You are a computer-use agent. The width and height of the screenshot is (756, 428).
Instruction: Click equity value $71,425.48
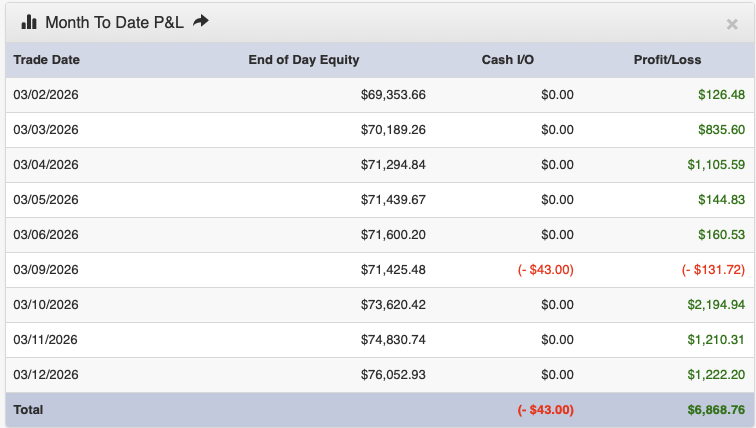(x=393, y=269)
